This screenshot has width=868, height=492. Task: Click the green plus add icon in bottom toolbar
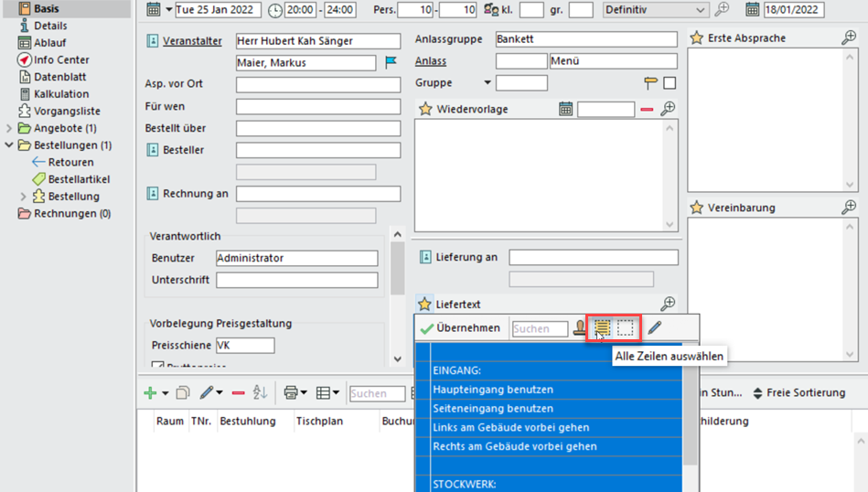150,392
